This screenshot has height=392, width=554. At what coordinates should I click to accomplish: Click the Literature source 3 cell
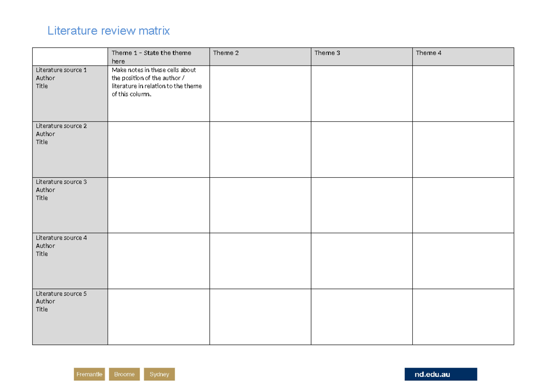70,205
